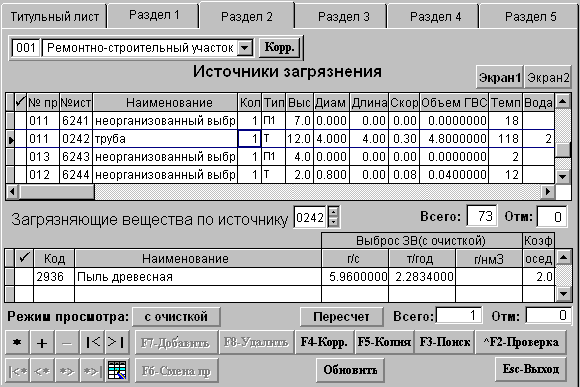Click F3-Поиск button
The height and width of the screenshot is (387, 580).
pyautogui.click(x=445, y=343)
